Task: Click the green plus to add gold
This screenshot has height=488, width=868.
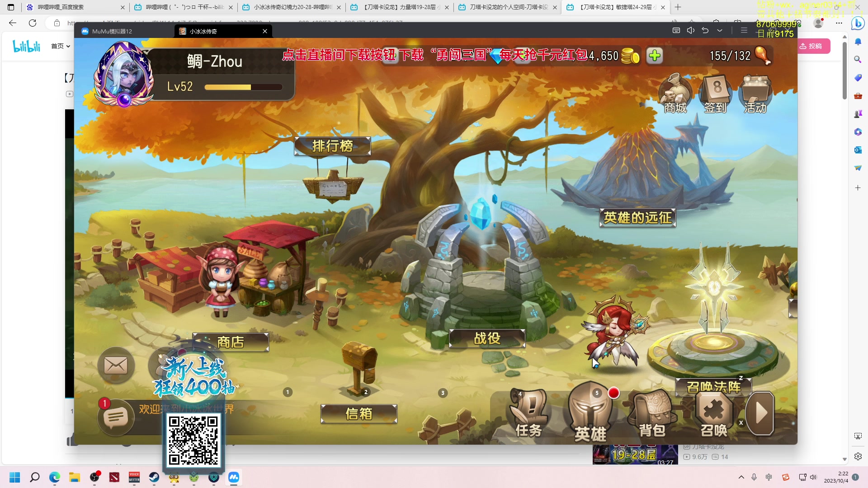Action: [655, 56]
